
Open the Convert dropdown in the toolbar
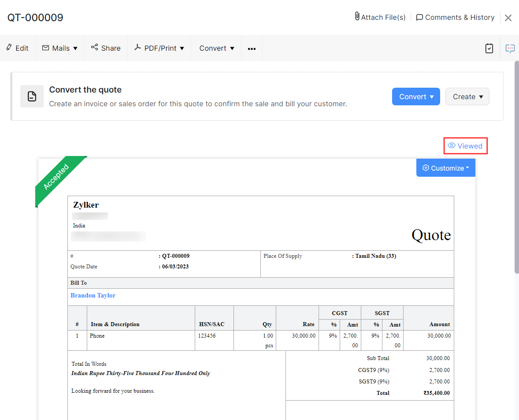pyautogui.click(x=216, y=48)
